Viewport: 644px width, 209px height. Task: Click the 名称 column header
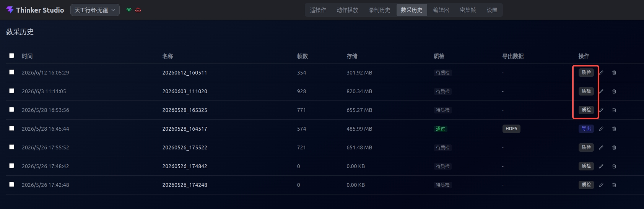[x=168, y=56]
